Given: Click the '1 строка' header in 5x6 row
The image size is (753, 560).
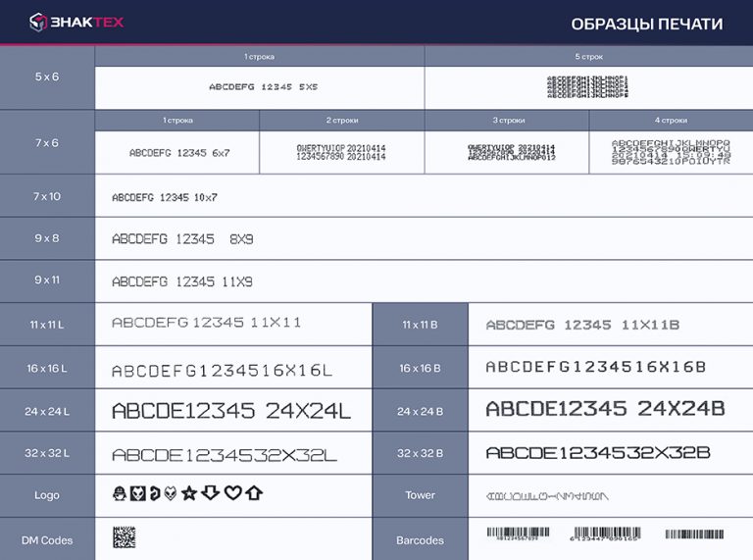Looking at the screenshot, I should pos(259,57).
